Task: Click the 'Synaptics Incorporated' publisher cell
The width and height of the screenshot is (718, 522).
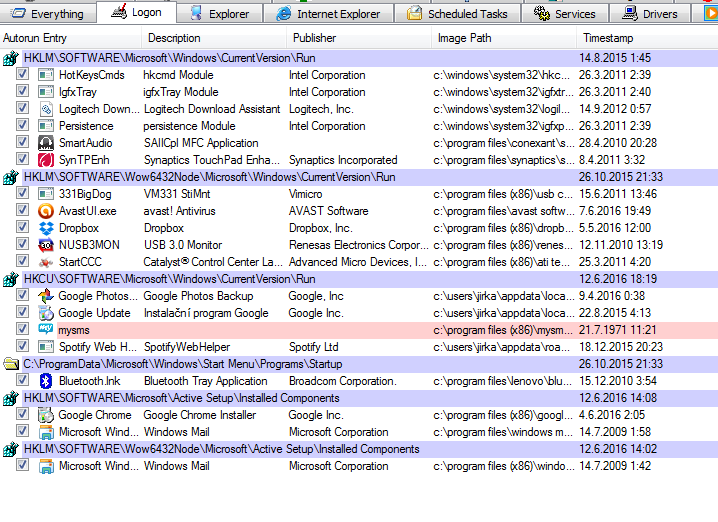Action: [343, 160]
